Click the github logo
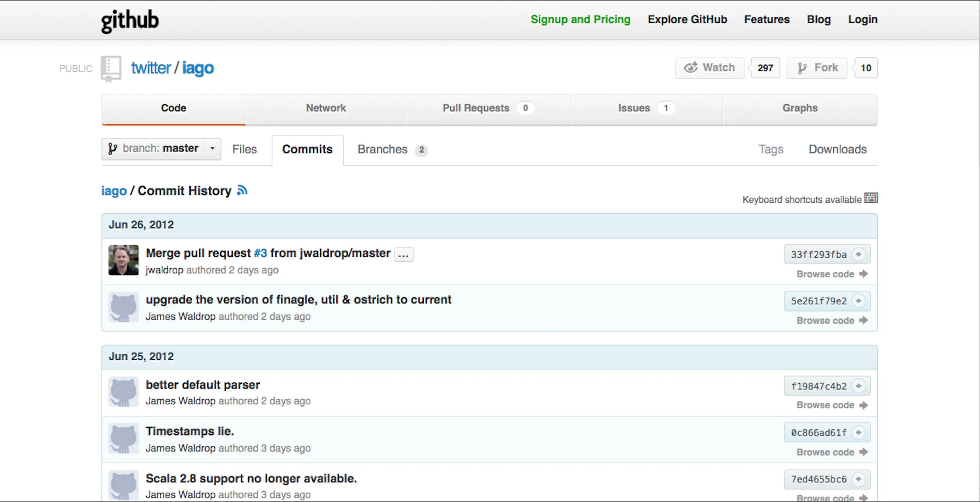Screen dimensions: 980x502 click(130, 21)
